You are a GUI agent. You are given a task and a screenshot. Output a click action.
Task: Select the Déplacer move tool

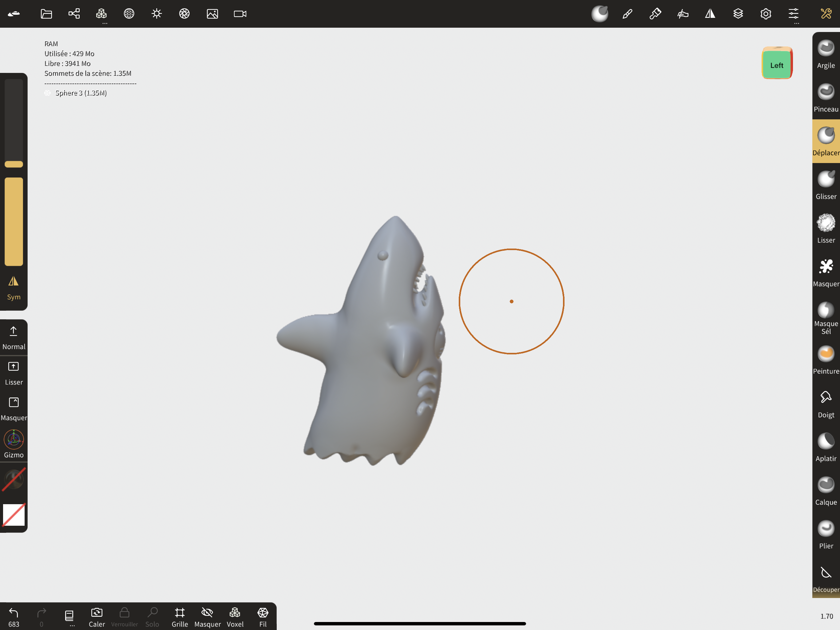coord(826,142)
